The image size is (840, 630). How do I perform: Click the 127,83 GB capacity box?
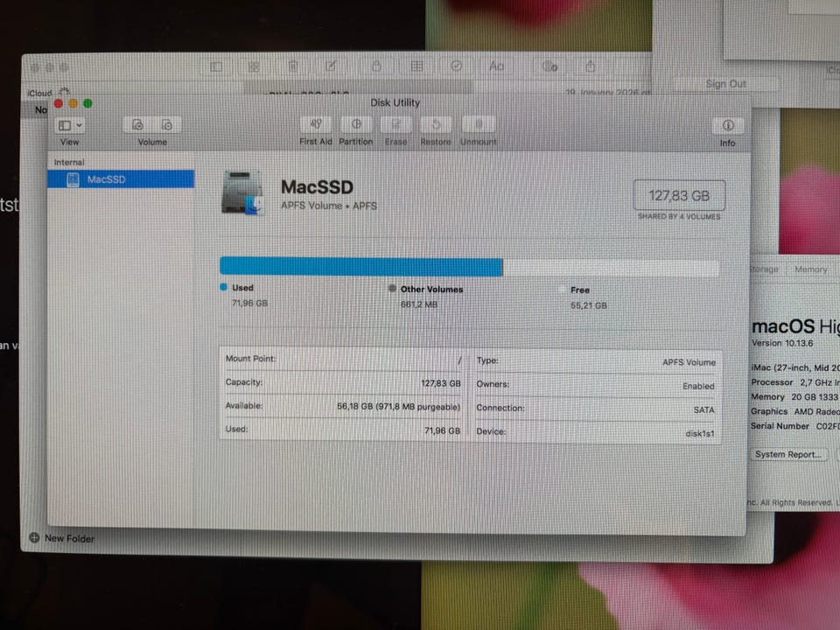(679, 195)
